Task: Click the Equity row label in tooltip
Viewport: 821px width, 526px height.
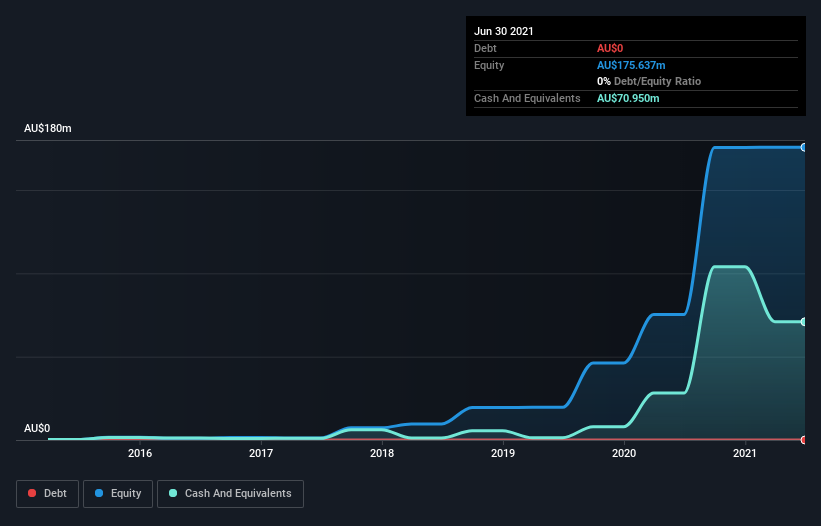Action: pyautogui.click(x=489, y=65)
